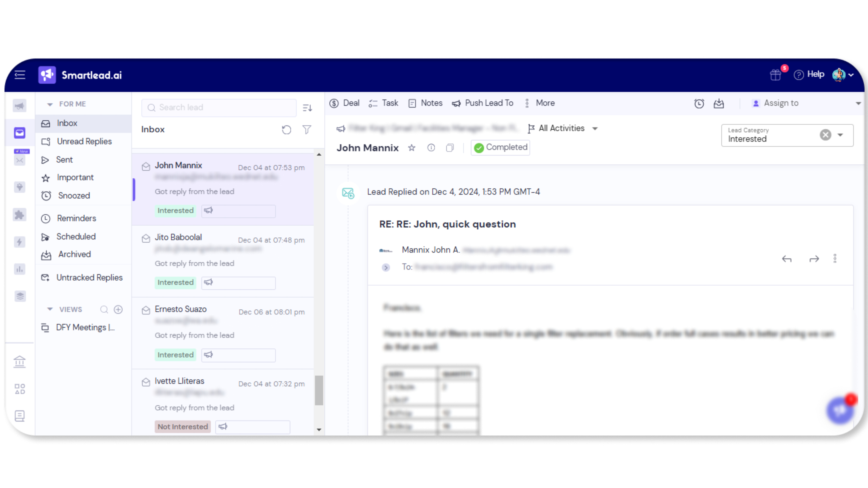Open the Smartlead.ai logo home

tap(80, 75)
